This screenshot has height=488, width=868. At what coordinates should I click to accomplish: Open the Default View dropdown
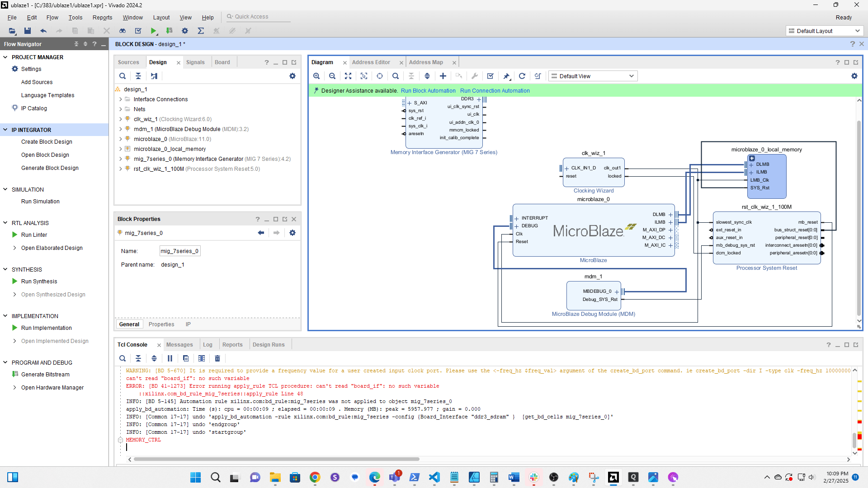click(593, 76)
